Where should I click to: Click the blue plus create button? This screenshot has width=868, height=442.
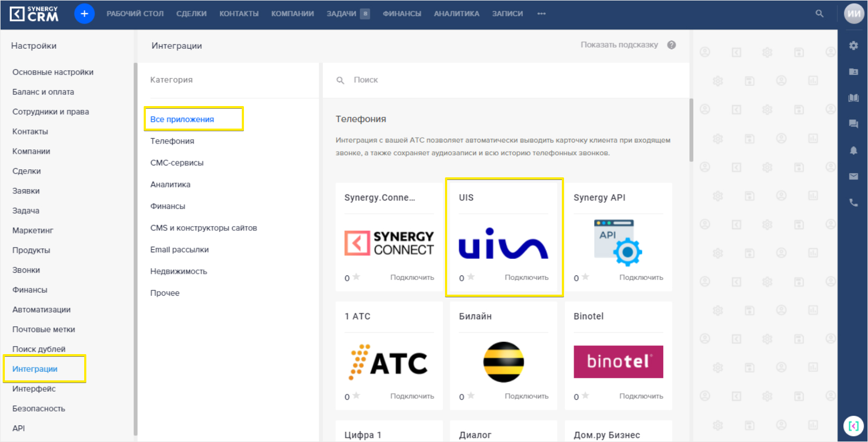(84, 13)
